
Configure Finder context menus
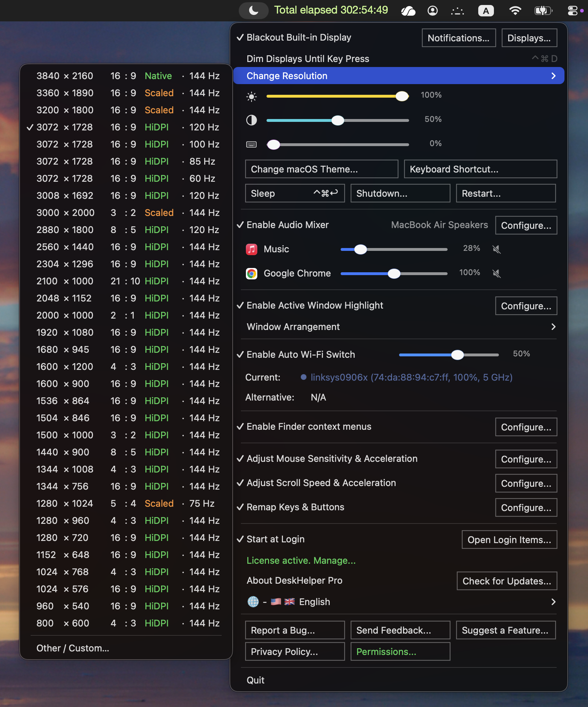click(526, 427)
